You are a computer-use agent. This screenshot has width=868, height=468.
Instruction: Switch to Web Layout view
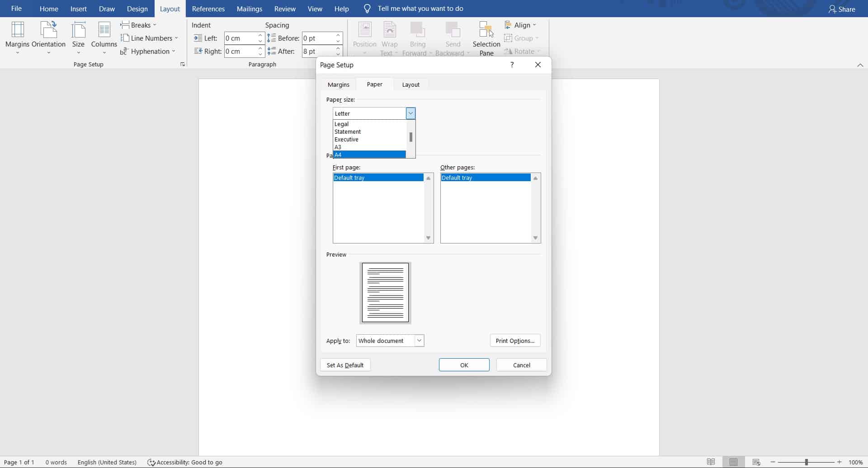(756, 462)
